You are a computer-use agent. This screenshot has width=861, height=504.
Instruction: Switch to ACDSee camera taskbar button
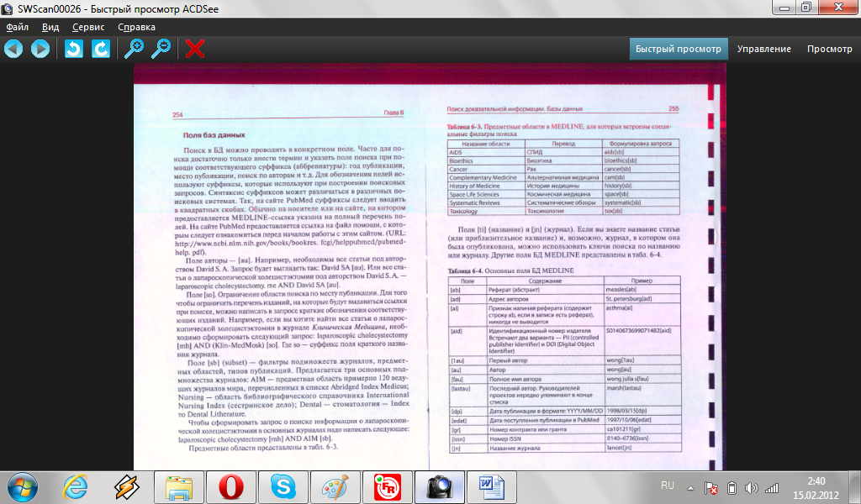click(440, 487)
